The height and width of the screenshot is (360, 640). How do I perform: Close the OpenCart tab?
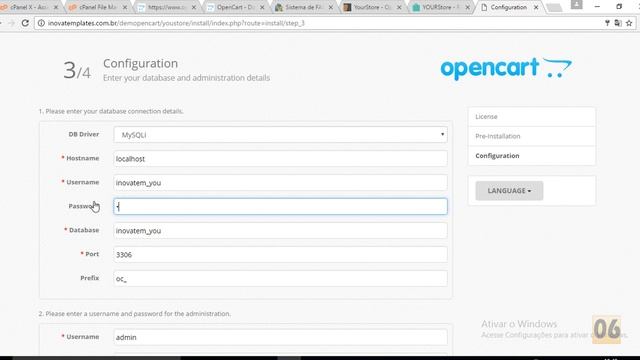point(262,7)
